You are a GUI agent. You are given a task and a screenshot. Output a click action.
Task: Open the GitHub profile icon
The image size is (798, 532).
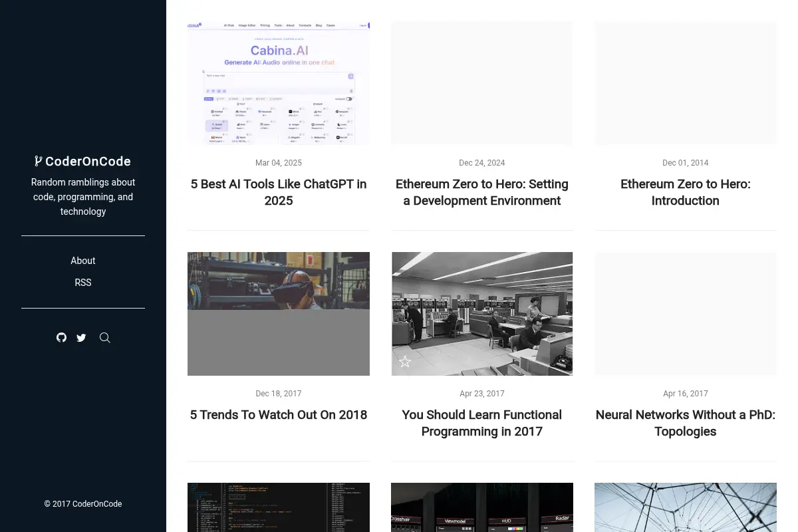[x=61, y=338]
